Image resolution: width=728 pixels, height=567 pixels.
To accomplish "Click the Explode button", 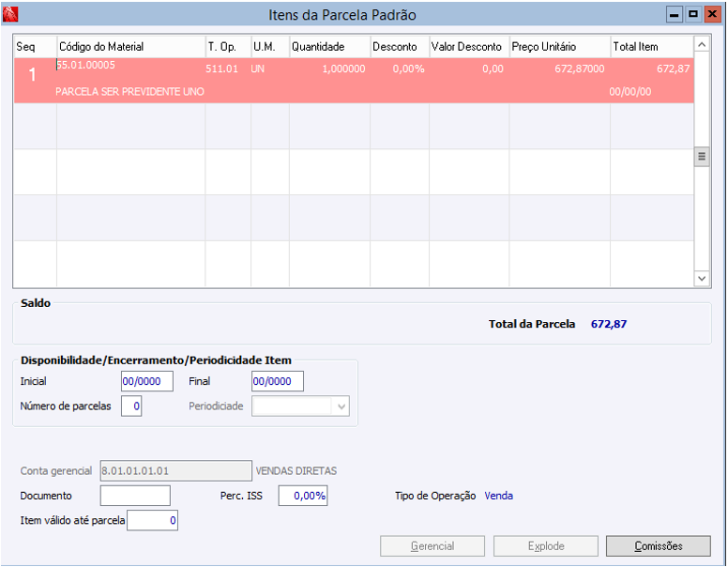I will (546, 546).
